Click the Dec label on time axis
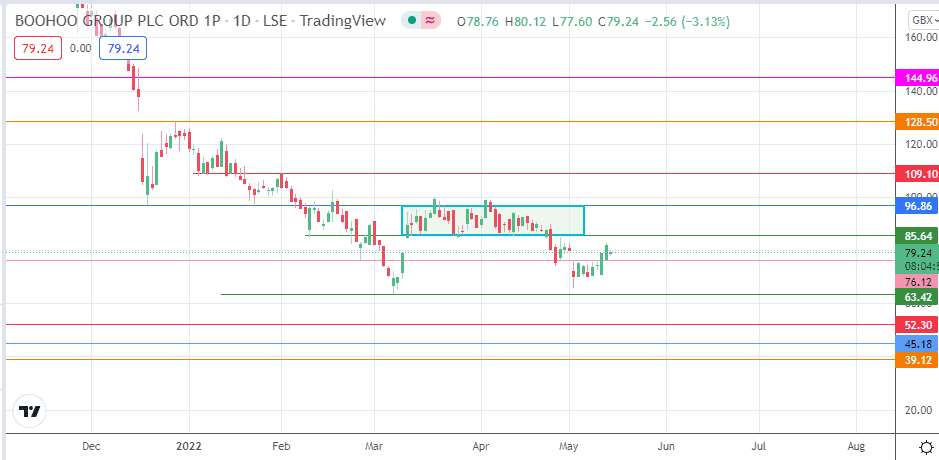The height and width of the screenshot is (460, 939). [91, 446]
